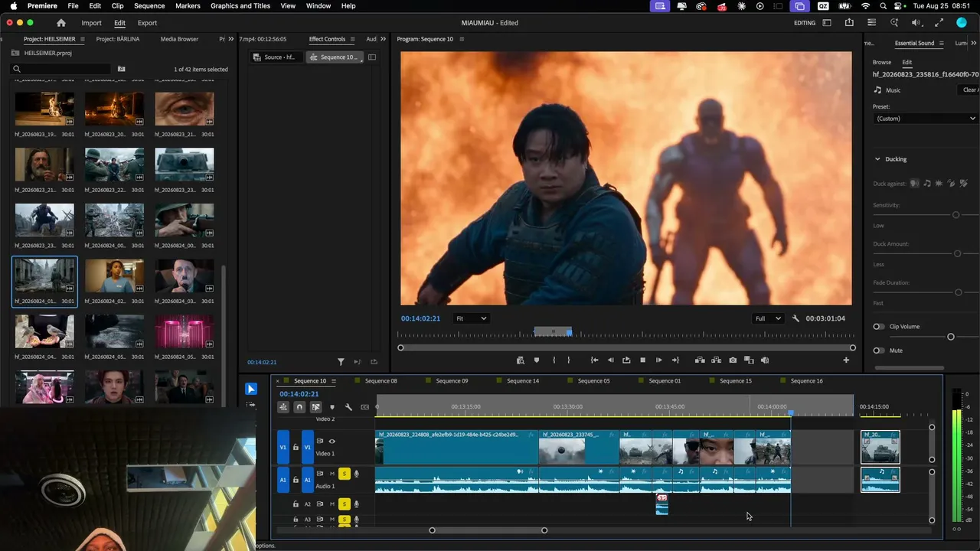Image resolution: width=980 pixels, height=551 pixels.
Task: Switch to Media Browser tab
Action: pyautogui.click(x=179, y=39)
